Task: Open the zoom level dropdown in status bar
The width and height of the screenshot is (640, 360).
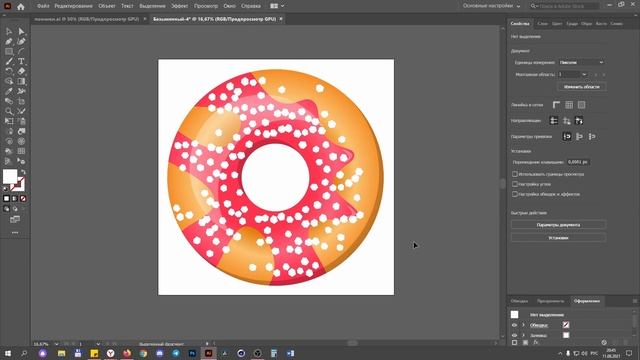Action: (x=56, y=344)
